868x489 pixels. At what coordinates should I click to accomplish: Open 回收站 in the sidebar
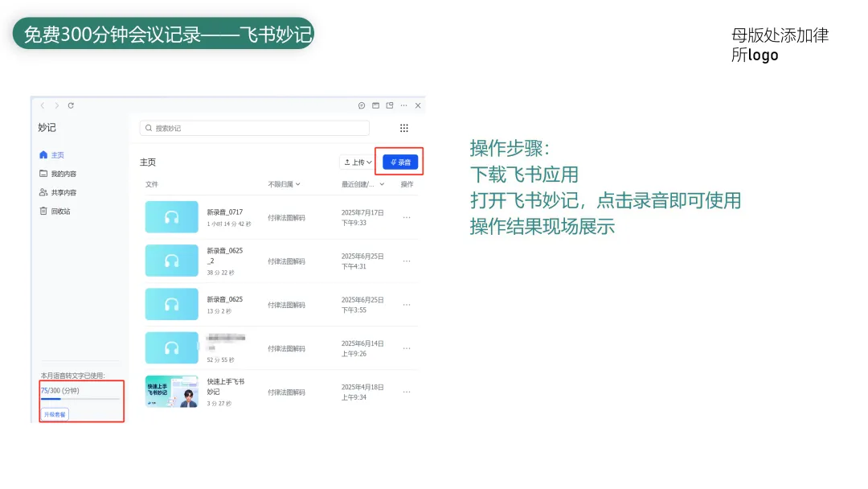(x=55, y=211)
